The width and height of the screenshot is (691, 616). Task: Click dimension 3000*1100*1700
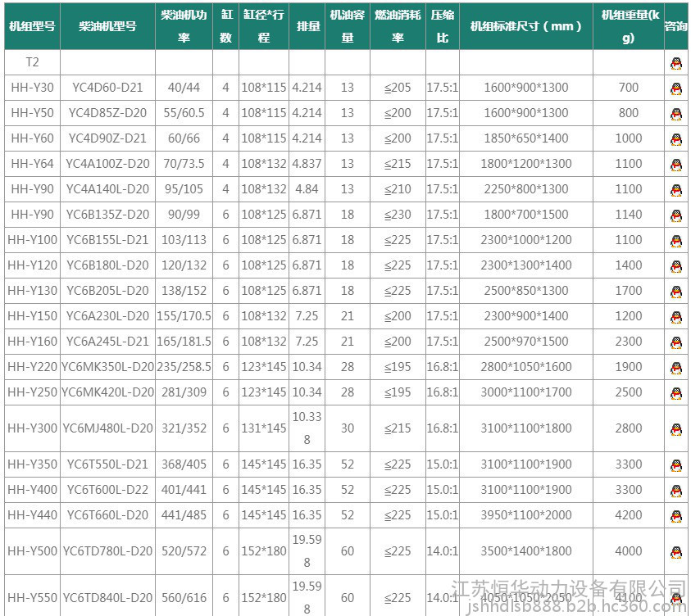point(526,392)
